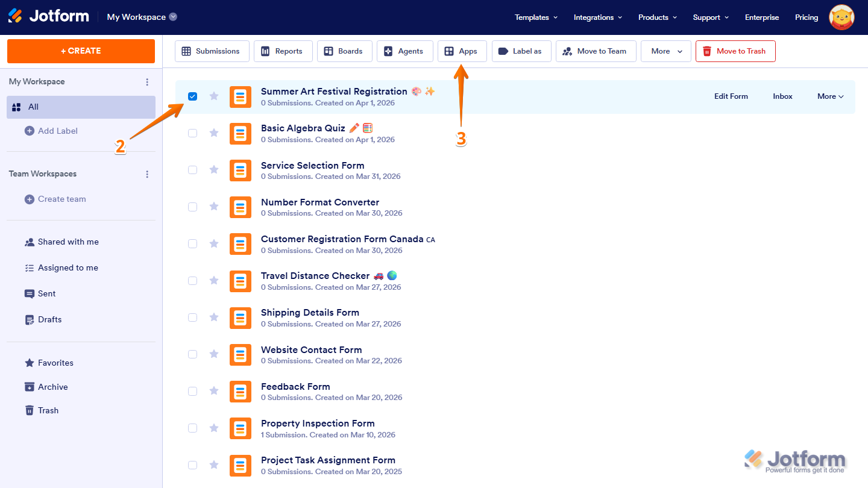Screen dimensions: 868x488
Task: Open the Trash section
Action: [47, 410]
